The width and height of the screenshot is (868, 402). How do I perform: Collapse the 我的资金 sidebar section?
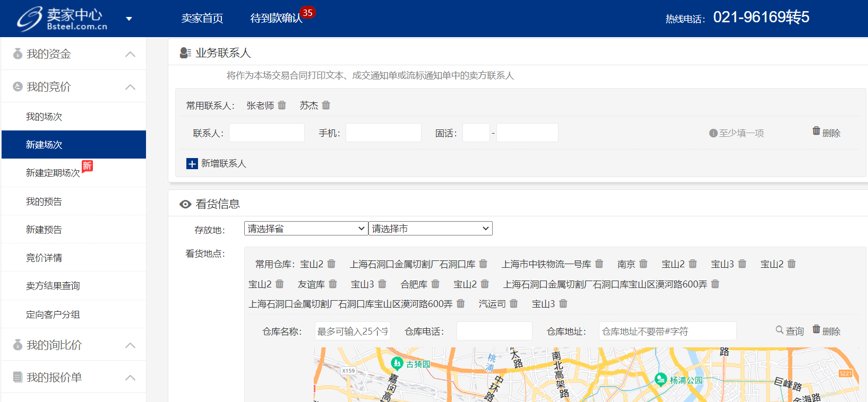pyautogui.click(x=130, y=54)
